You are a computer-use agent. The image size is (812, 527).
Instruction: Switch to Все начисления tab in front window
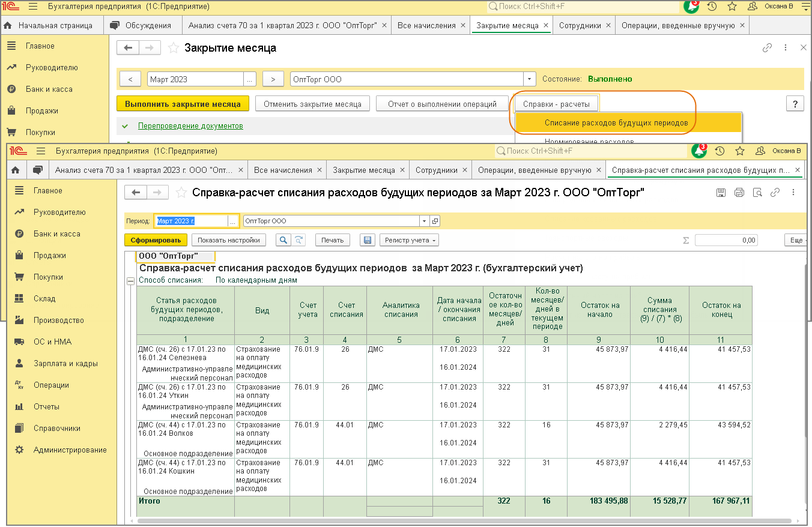click(x=283, y=170)
